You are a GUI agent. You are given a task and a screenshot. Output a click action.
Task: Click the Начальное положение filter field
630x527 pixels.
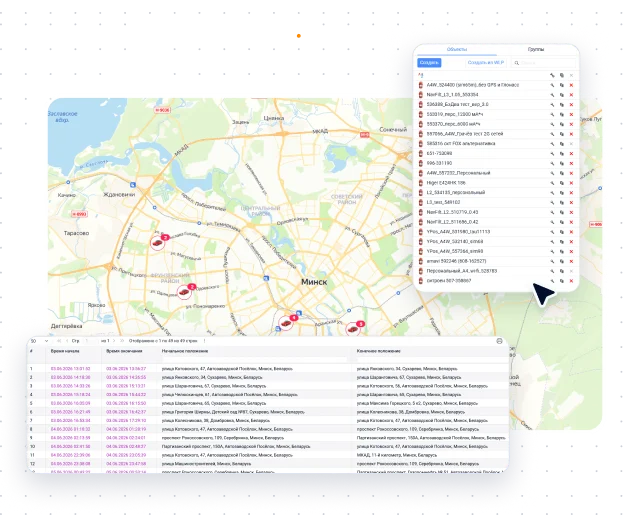(x=254, y=359)
